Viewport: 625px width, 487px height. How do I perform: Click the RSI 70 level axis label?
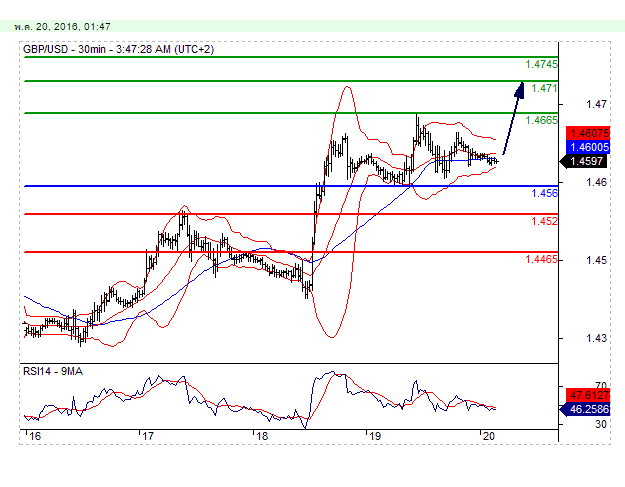coord(601,385)
